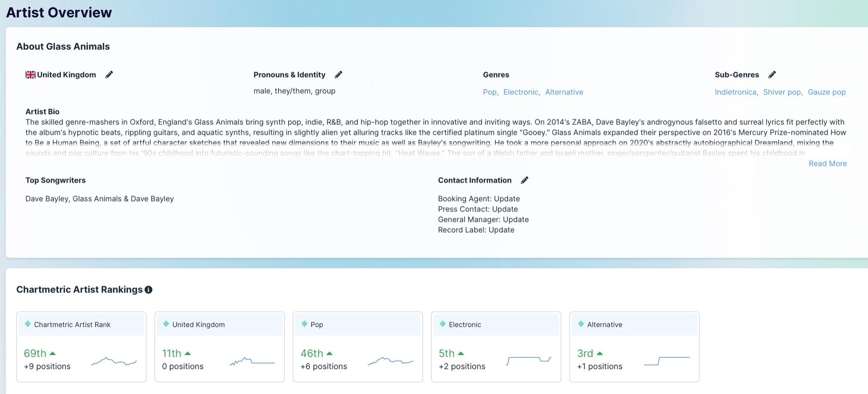Edit Pronouns & Identity pencil icon
This screenshot has height=394, width=868.
(339, 75)
